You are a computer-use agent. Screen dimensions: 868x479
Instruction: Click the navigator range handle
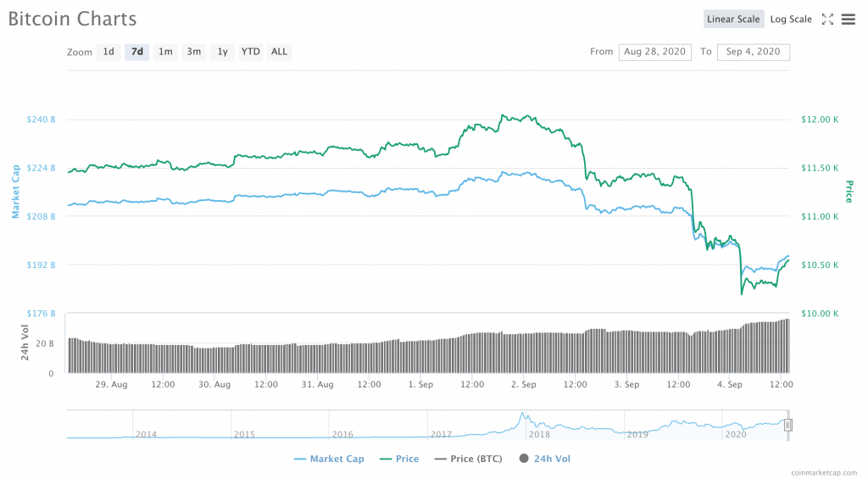point(787,425)
